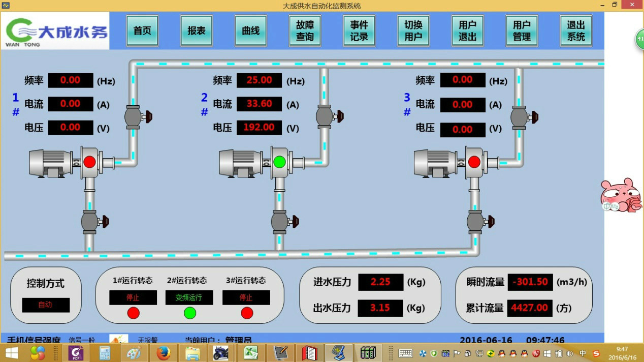Open the 报表 reports page
The image size is (644, 362).
[197, 31]
